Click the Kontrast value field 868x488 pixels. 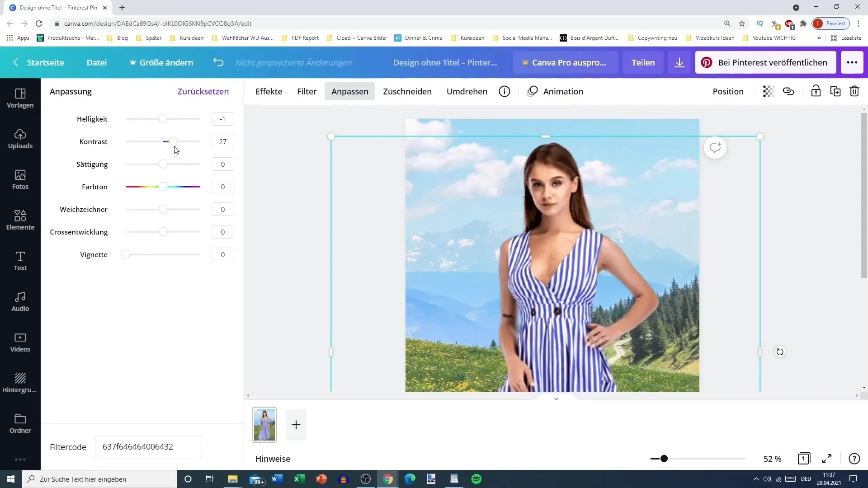coord(223,141)
